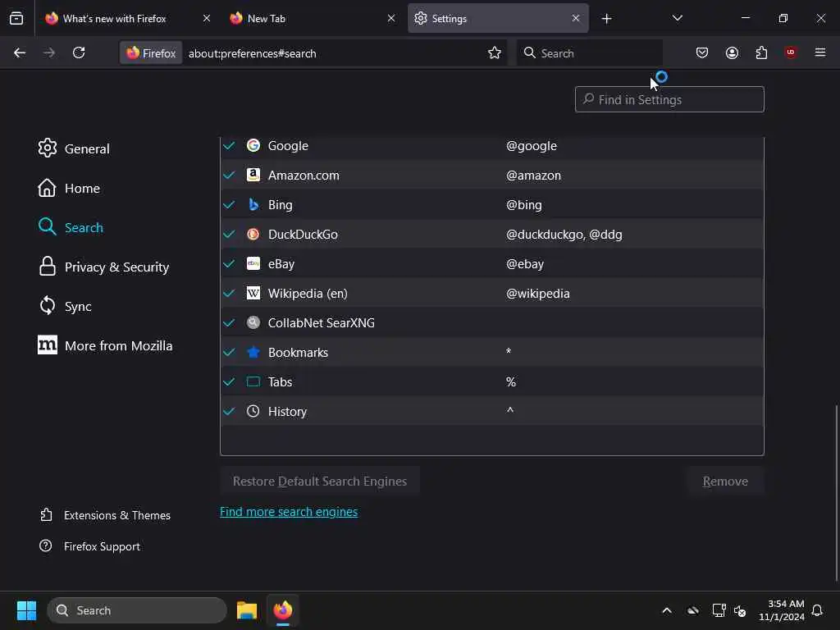Uncheck the CollabNet SearXNG checkmark
Viewport: 840px width, 630px height.
point(230,322)
